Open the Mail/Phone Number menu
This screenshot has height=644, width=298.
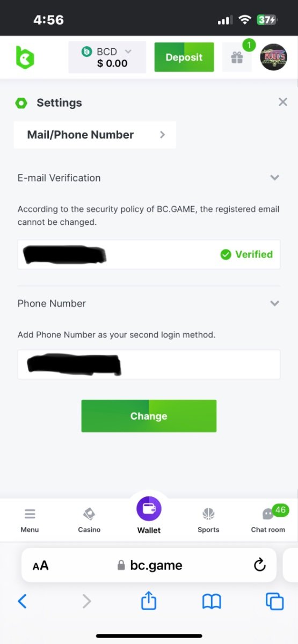[x=95, y=135]
